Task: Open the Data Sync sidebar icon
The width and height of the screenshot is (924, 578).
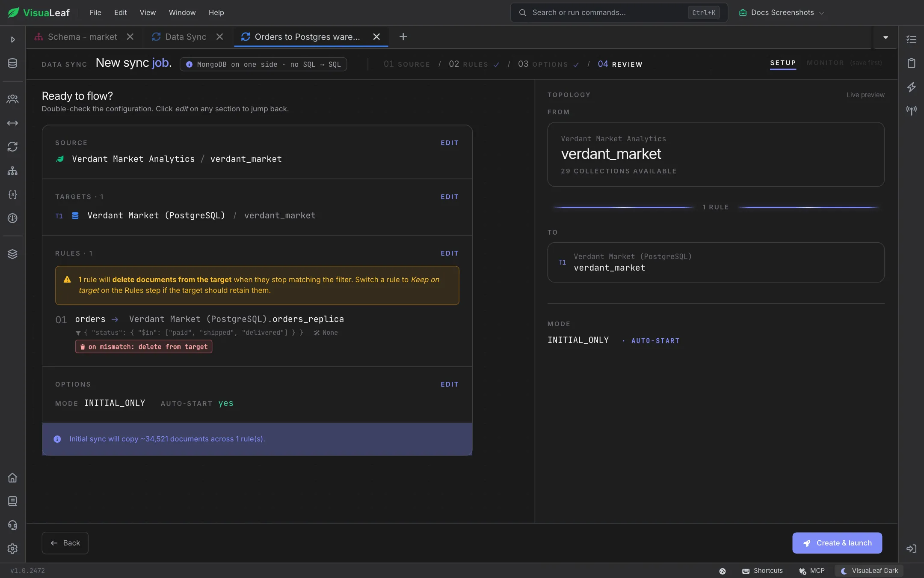Action: pos(12,147)
